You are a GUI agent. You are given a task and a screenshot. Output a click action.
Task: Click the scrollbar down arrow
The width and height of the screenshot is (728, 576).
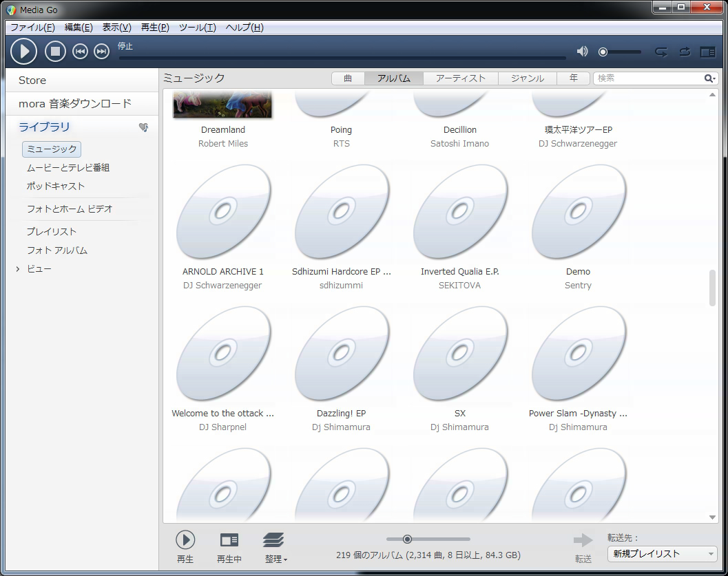[712, 518]
